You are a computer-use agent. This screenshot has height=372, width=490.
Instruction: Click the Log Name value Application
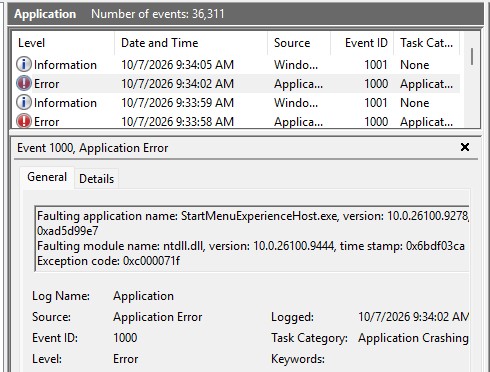(x=143, y=296)
